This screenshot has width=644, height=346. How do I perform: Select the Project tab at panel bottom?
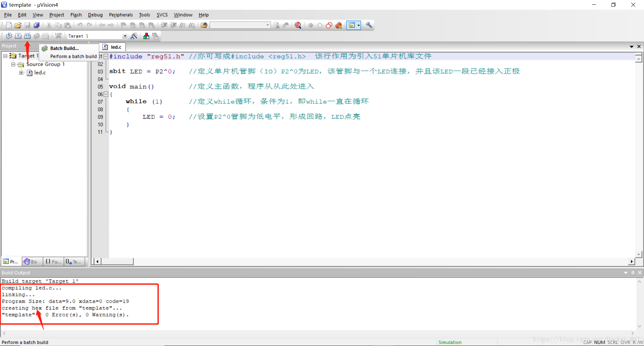[11, 261]
